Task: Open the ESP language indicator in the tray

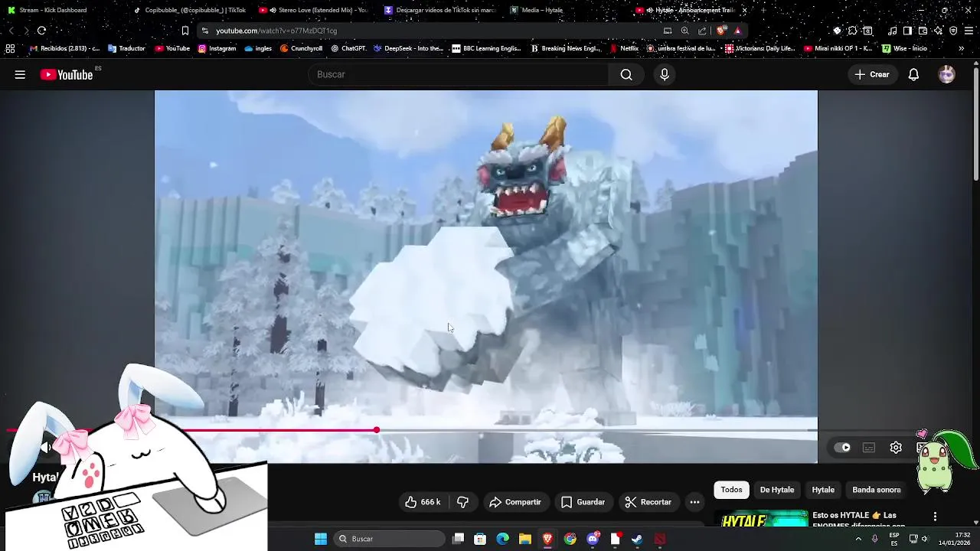Action: (x=894, y=539)
